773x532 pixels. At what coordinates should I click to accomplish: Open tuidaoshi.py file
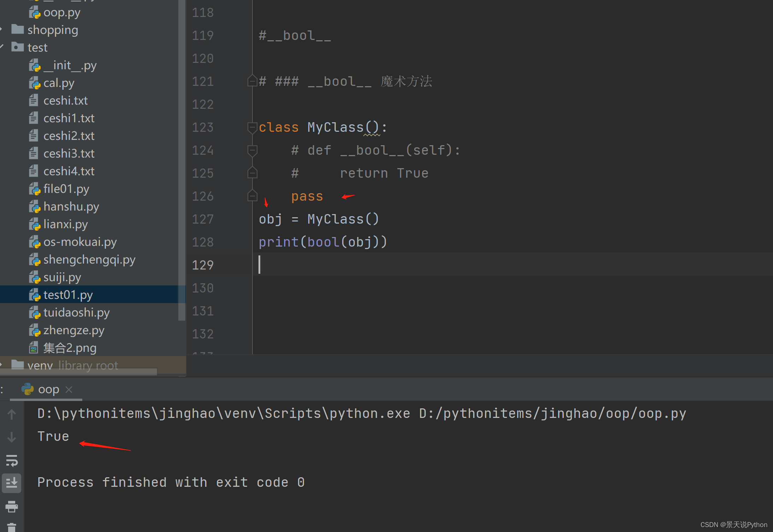point(77,313)
